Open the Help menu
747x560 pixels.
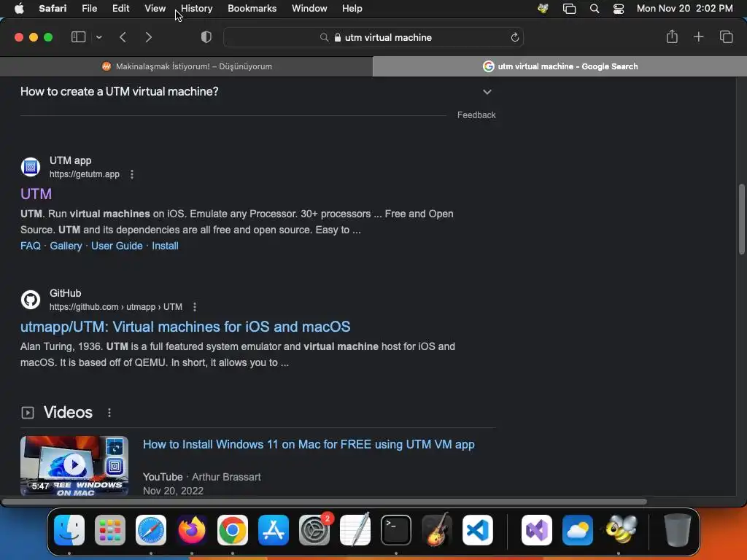(x=352, y=8)
